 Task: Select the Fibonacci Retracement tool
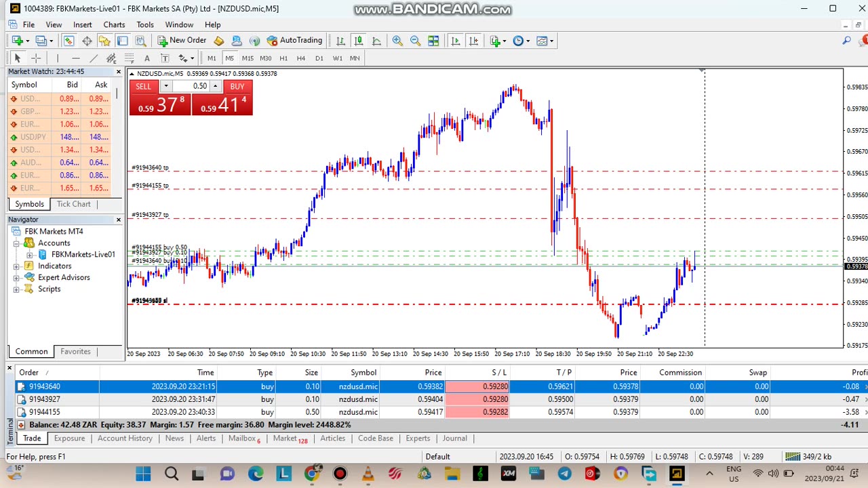[x=129, y=58]
